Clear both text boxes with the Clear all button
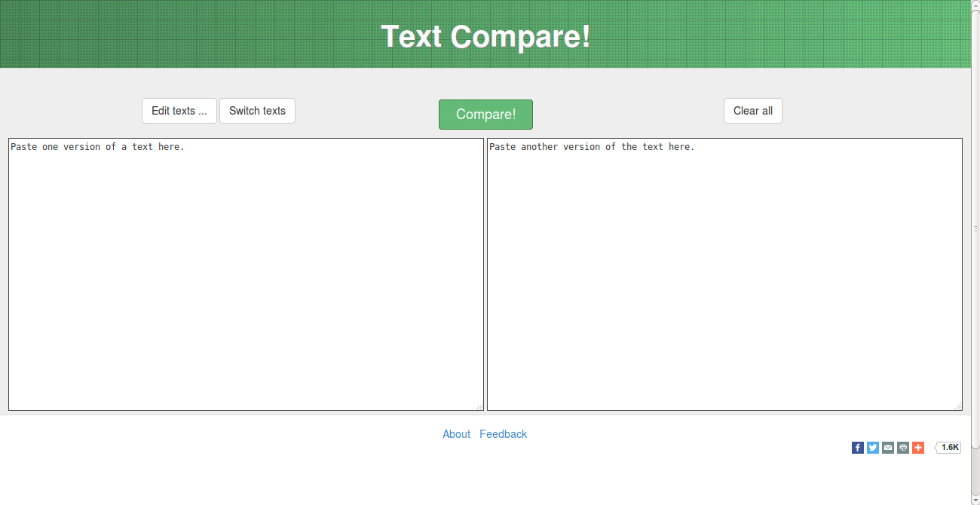This screenshot has height=505, width=980. click(x=753, y=111)
